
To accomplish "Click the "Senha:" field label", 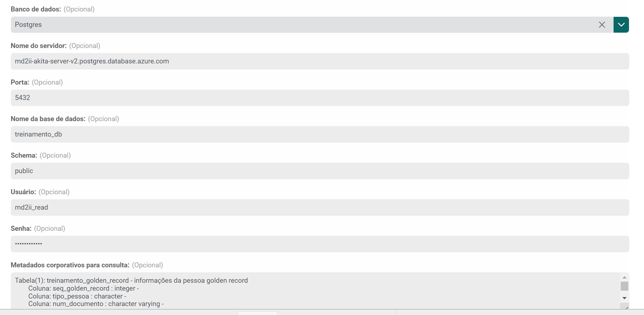I will pos(21,229).
